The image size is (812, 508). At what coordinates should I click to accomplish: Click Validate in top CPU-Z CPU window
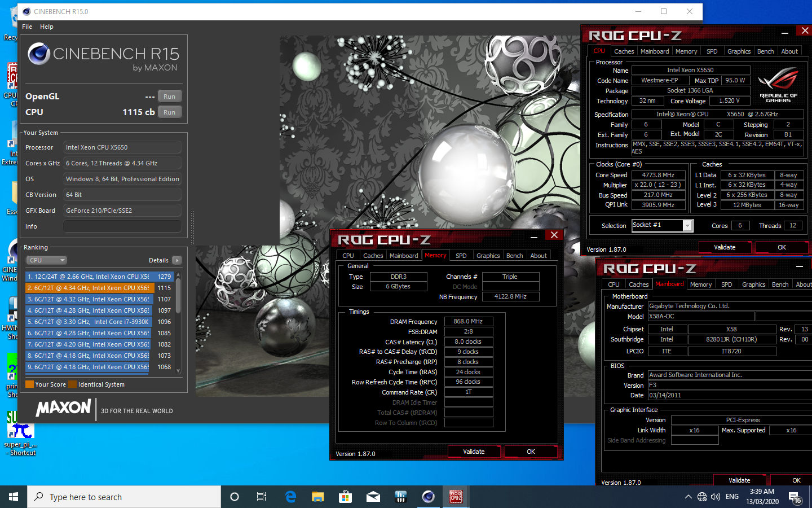725,247
